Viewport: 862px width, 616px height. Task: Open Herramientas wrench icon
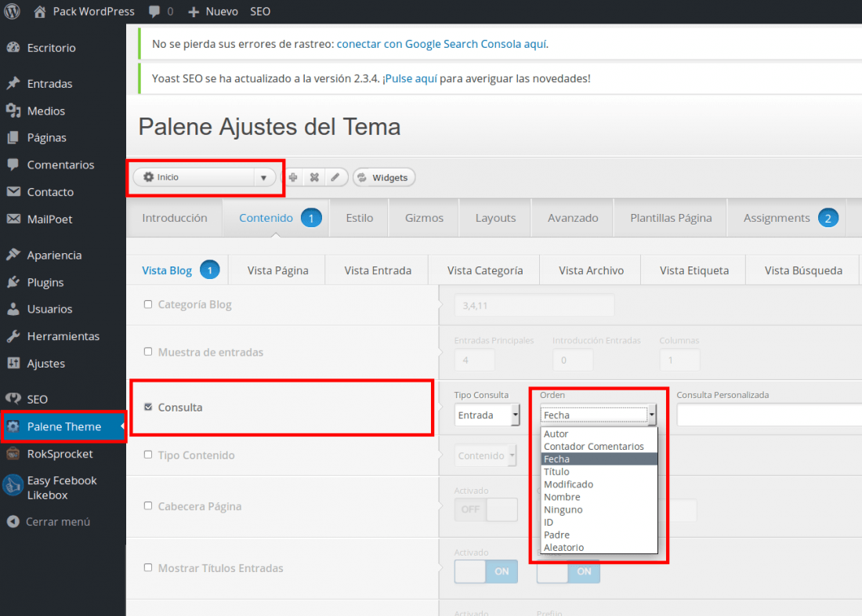(13, 336)
